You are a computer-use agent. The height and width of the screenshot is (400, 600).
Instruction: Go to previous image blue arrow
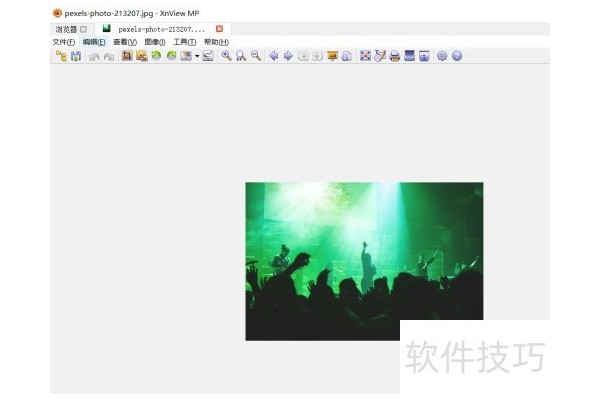pos(274,56)
